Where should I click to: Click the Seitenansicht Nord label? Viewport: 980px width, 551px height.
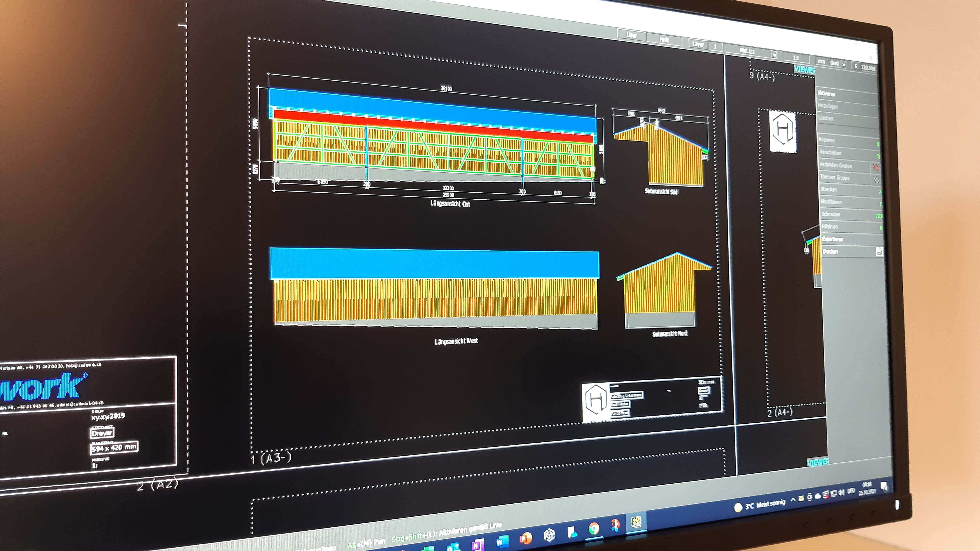pos(670,334)
